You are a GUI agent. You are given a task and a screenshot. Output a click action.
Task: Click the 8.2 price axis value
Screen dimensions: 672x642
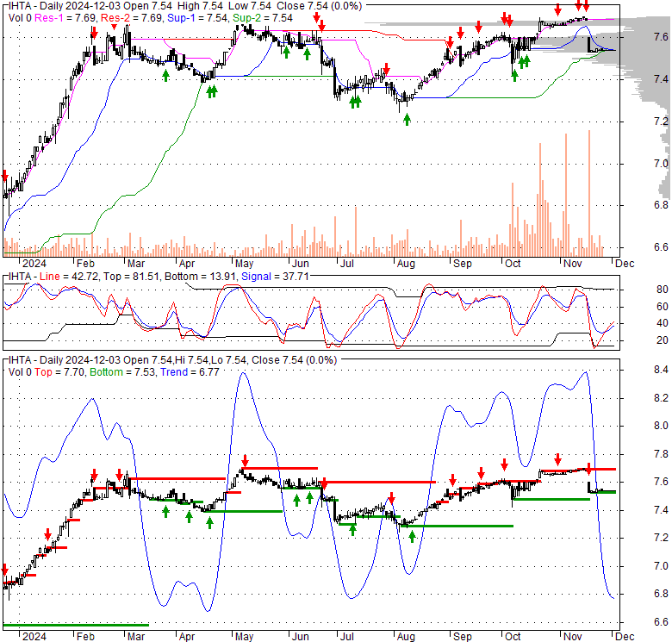tap(661, 398)
